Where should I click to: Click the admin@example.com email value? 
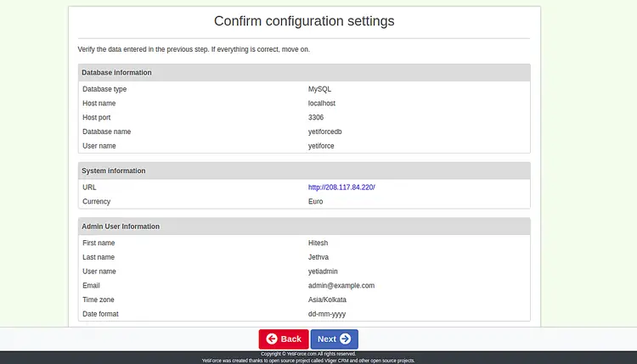coord(341,285)
